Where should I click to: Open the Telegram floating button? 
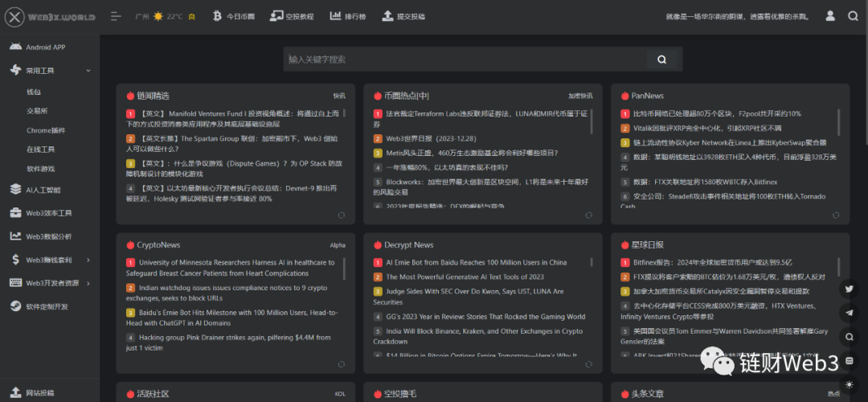click(x=850, y=312)
